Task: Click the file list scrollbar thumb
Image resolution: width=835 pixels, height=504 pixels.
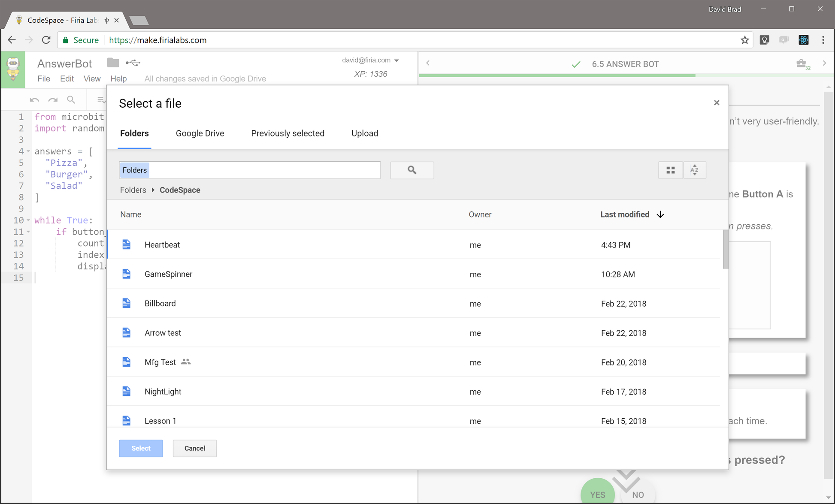Action: click(x=725, y=249)
